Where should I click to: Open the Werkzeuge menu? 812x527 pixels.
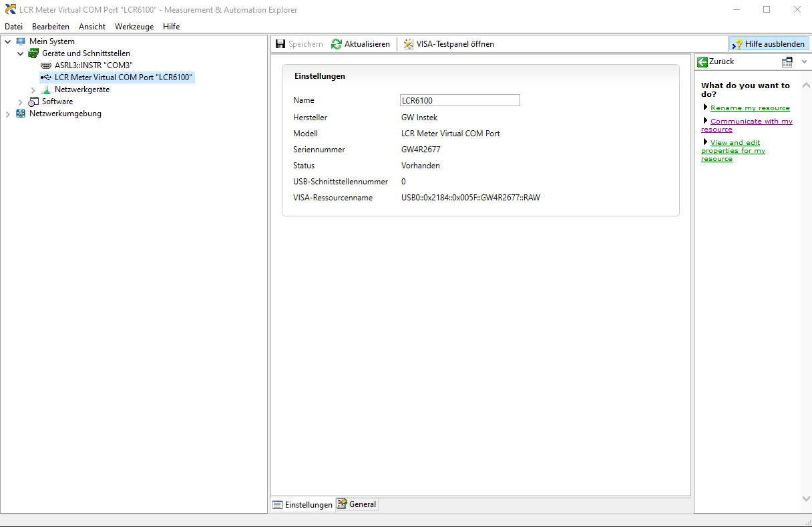pos(134,27)
